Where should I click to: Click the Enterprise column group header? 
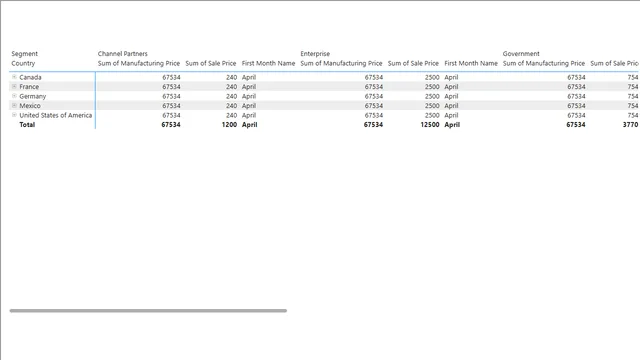[x=315, y=53]
